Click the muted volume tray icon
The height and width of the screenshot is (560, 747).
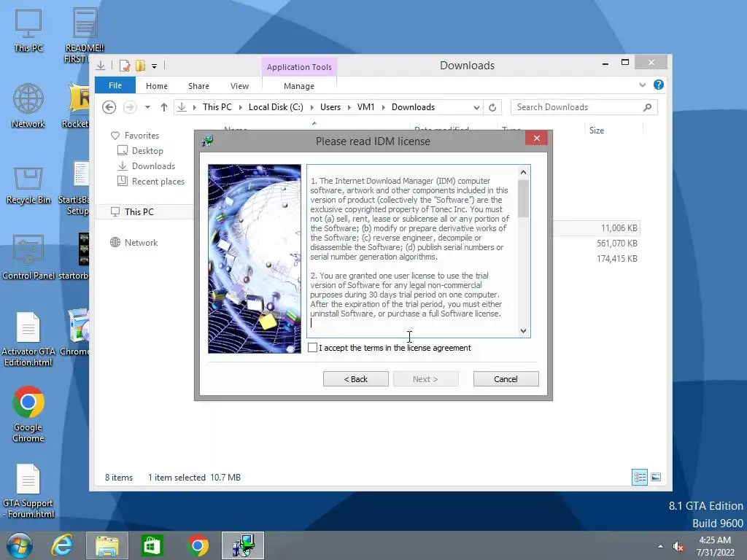[x=678, y=546]
